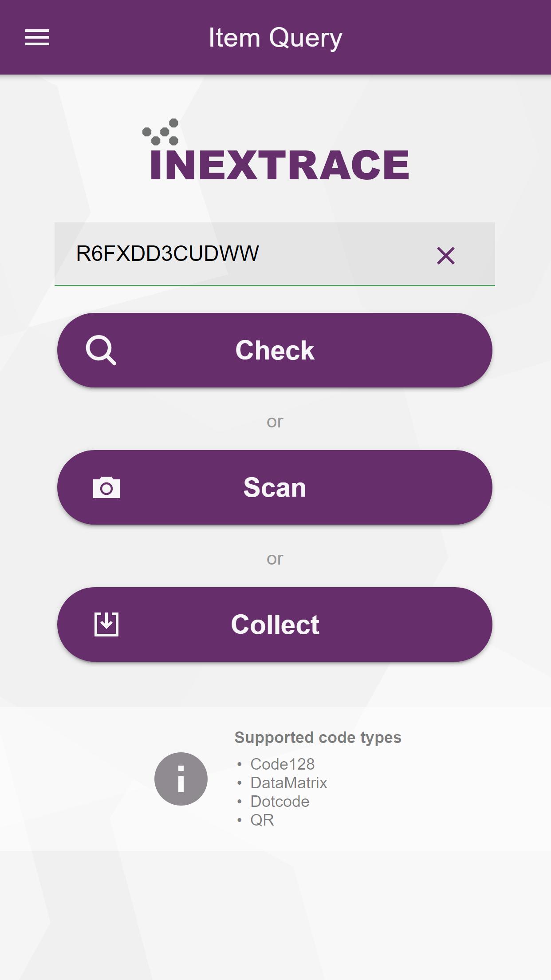This screenshot has width=551, height=980.
Task: Select Code128 in the supported list
Action: pos(283,764)
